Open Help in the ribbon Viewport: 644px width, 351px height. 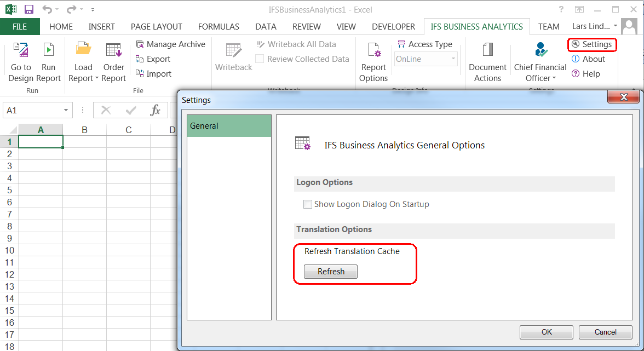pyautogui.click(x=586, y=74)
